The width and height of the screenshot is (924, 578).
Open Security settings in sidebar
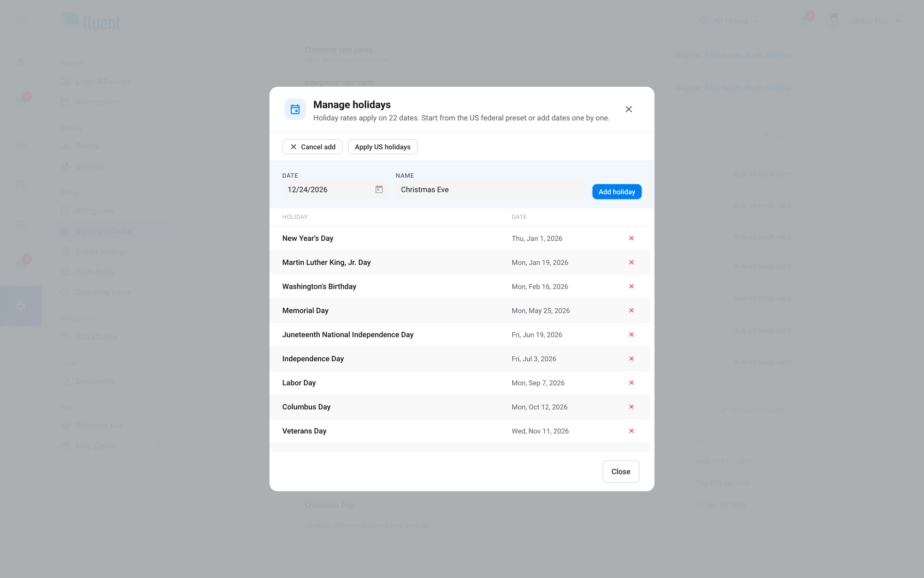(x=89, y=166)
